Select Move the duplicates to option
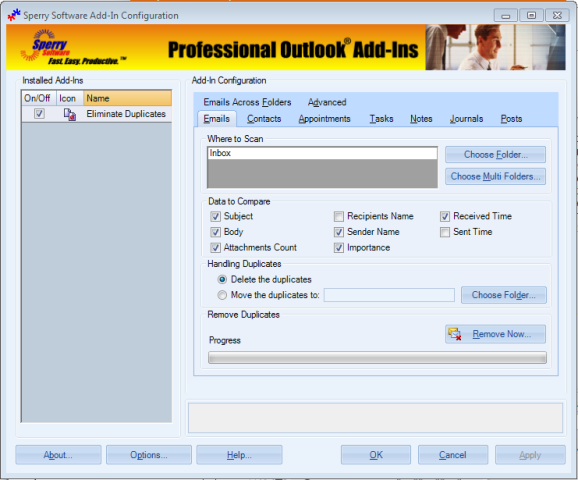The image size is (578, 480). click(x=222, y=295)
